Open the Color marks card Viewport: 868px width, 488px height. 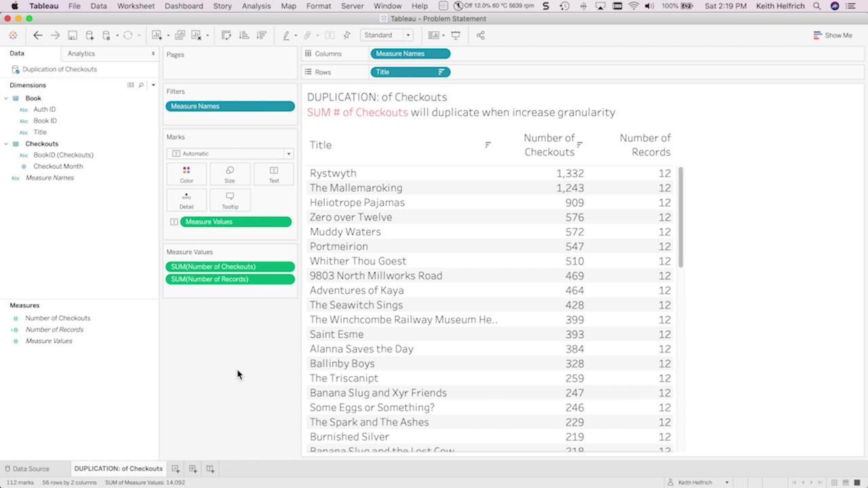click(x=186, y=174)
